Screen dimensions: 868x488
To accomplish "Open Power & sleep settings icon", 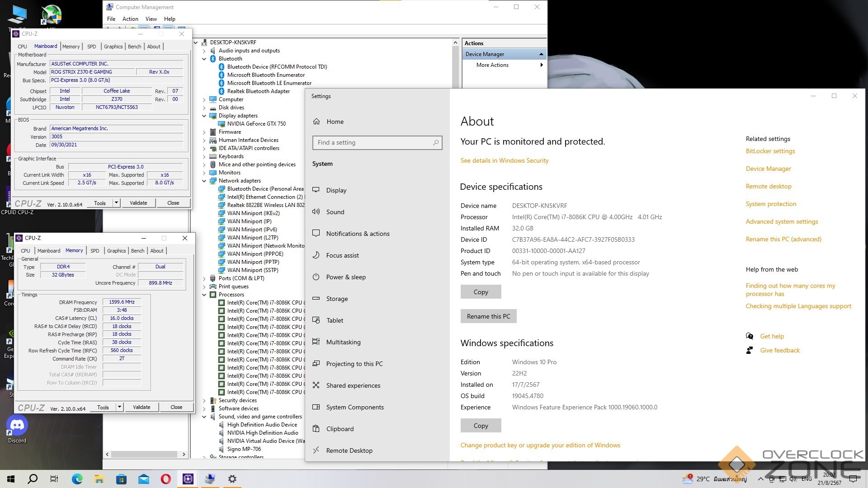I will coord(316,277).
